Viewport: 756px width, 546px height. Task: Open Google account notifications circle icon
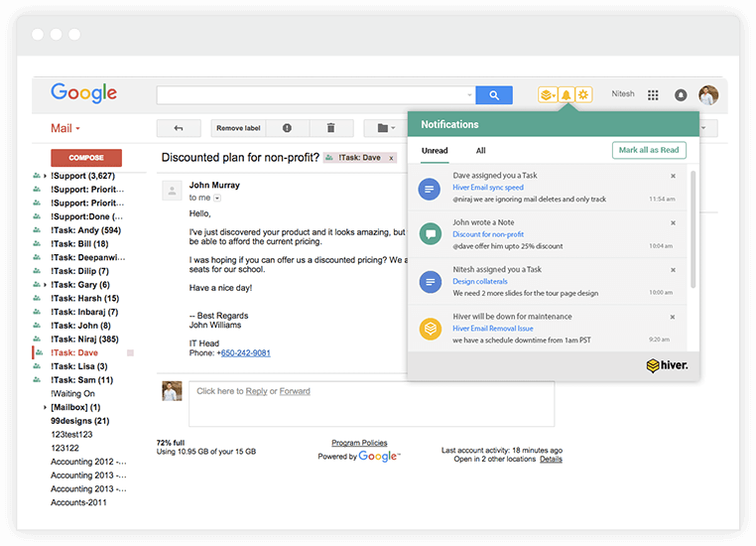[681, 95]
